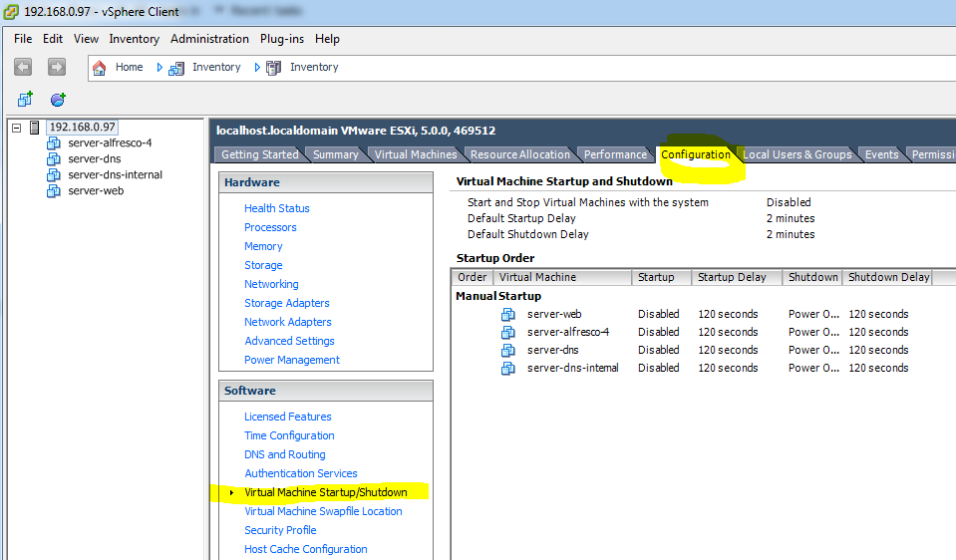Open the first Inventory breadcrumb arrow dropdown

pyautogui.click(x=159, y=67)
